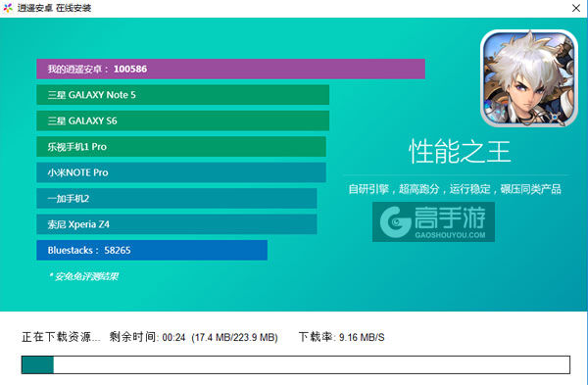Click the Gaoshouyou watermark logo
588x385 pixels.
click(433, 222)
